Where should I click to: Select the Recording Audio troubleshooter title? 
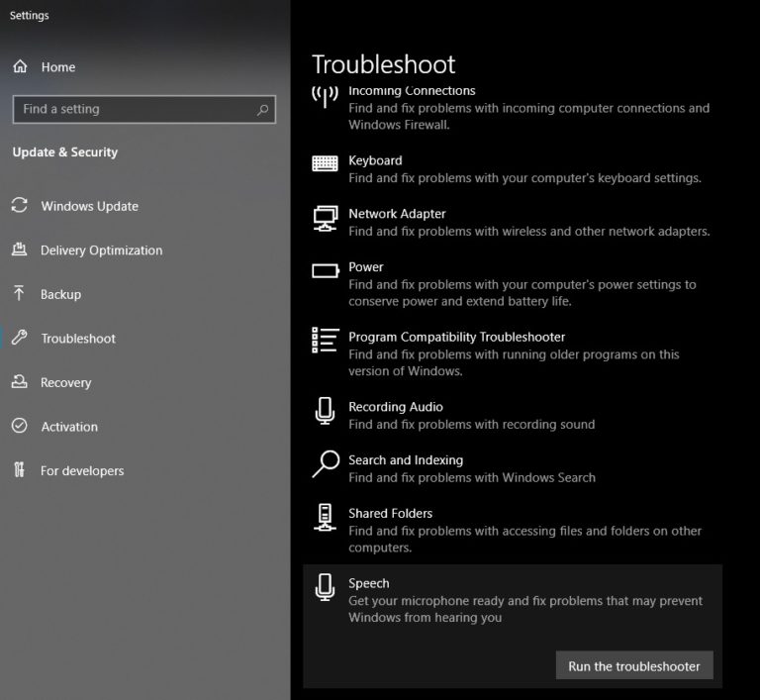396,407
